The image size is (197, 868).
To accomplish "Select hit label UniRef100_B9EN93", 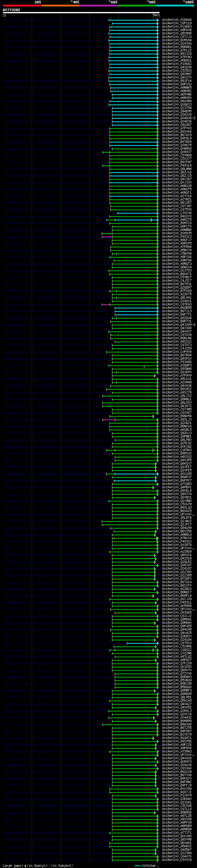I will click(x=177, y=676).
